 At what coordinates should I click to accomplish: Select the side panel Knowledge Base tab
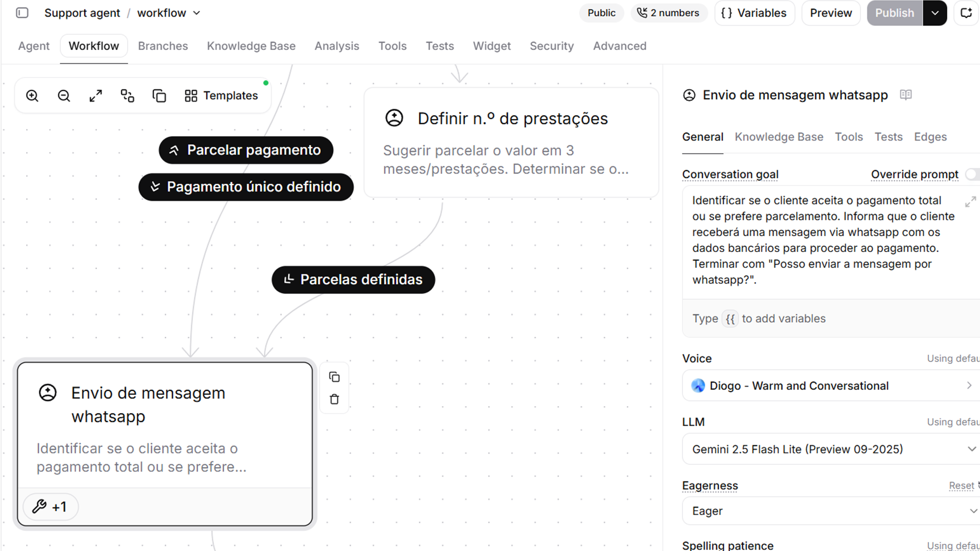[779, 137]
